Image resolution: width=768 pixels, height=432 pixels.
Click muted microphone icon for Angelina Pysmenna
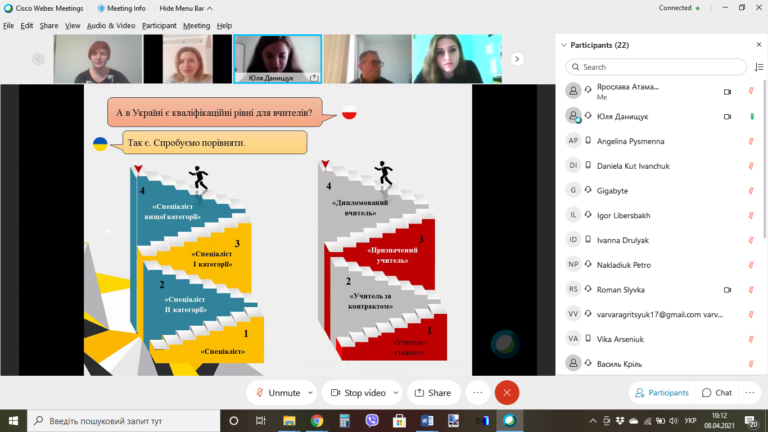(x=751, y=141)
